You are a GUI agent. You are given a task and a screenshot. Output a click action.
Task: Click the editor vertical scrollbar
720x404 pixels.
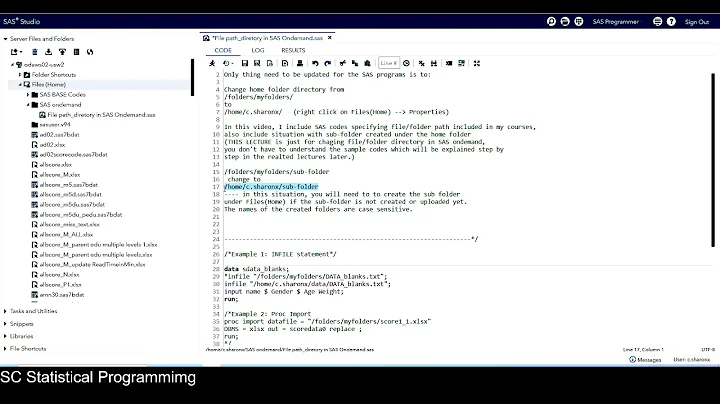(x=713, y=160)
